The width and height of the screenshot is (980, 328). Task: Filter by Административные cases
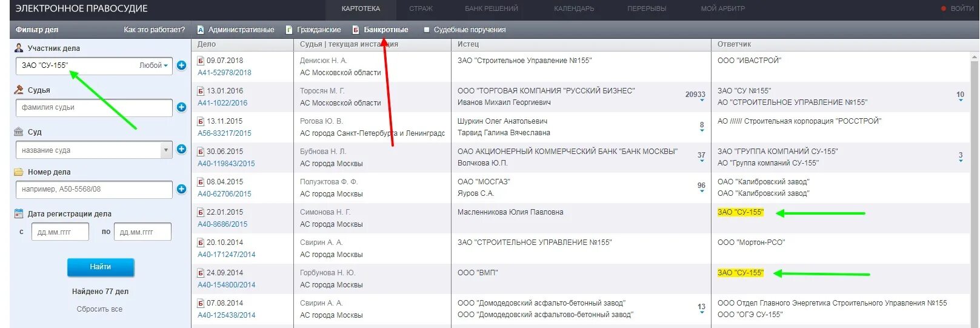pyautogui.click(x=236, y=30)
